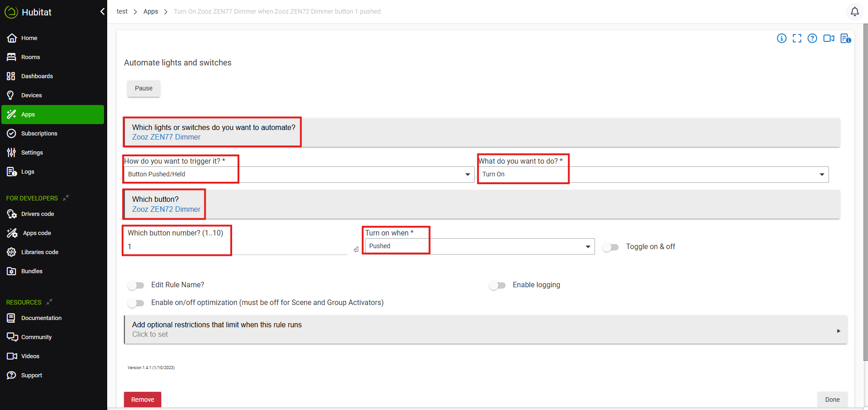Open the Which button device selector
868x410 pixels.
tap(482, 205)
